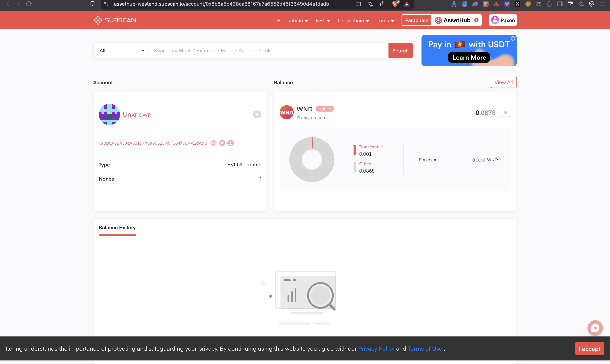Screen dimensions: 610x364
Task: Click the Search button
Action: [400, 50]
